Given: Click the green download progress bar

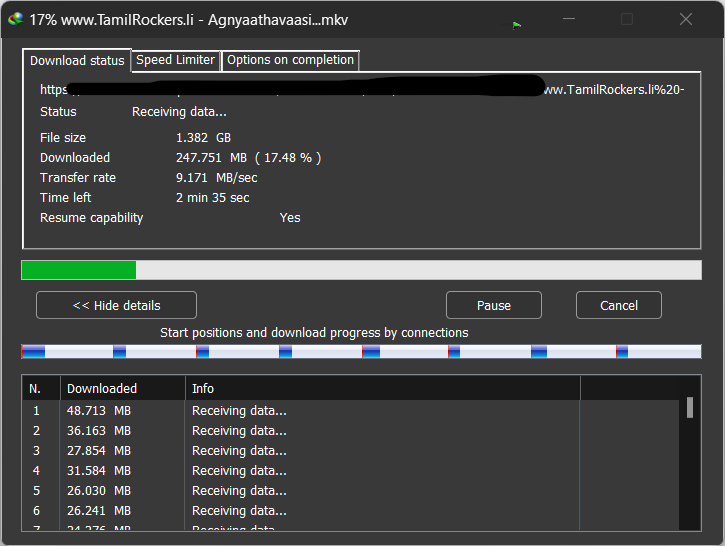Looking at the screenshot, I should tap(362, 270).
